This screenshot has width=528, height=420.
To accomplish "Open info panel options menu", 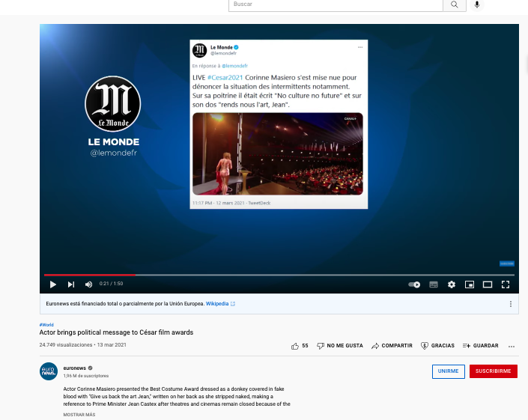I will tap(511, 304).
